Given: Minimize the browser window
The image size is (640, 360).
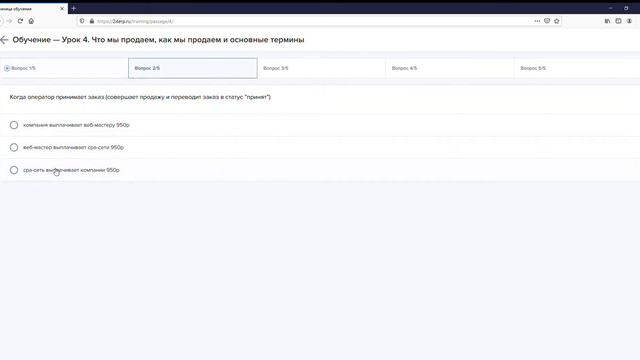Looking at the screenshot, I should coord(610,8).
